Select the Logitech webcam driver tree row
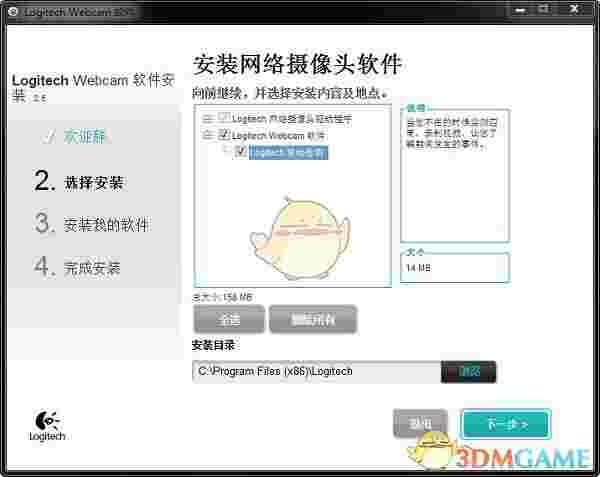 (292, 119)
